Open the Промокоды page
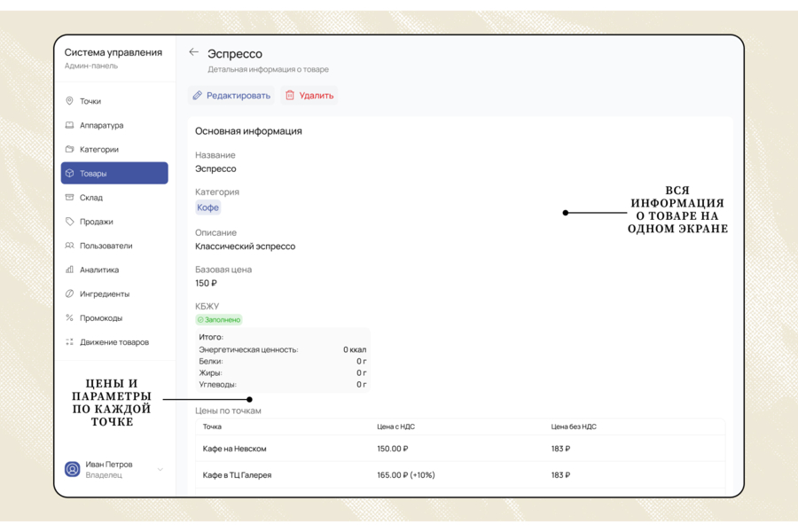Screen dimensions: 798x532 tap(114, 317)
